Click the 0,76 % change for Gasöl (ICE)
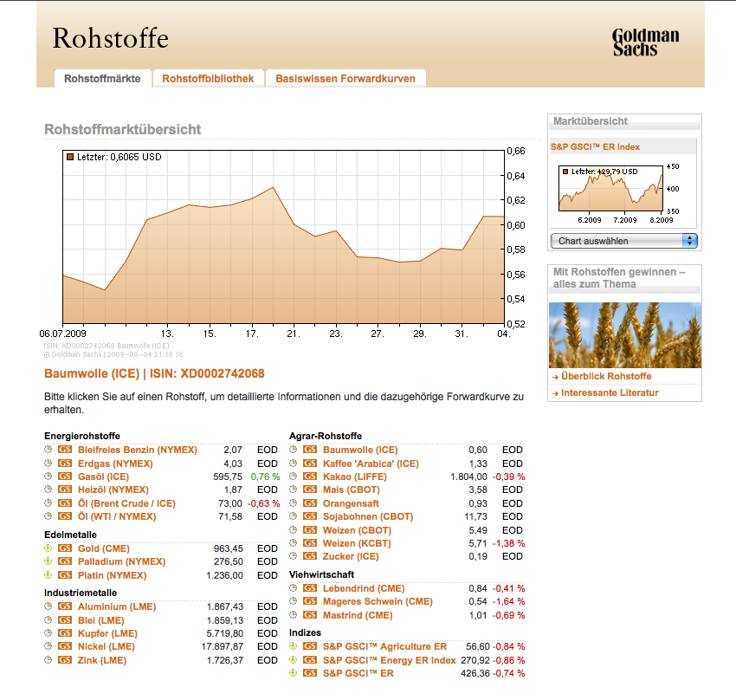Viewport: 736px width, 700px height. pos(265,476)
